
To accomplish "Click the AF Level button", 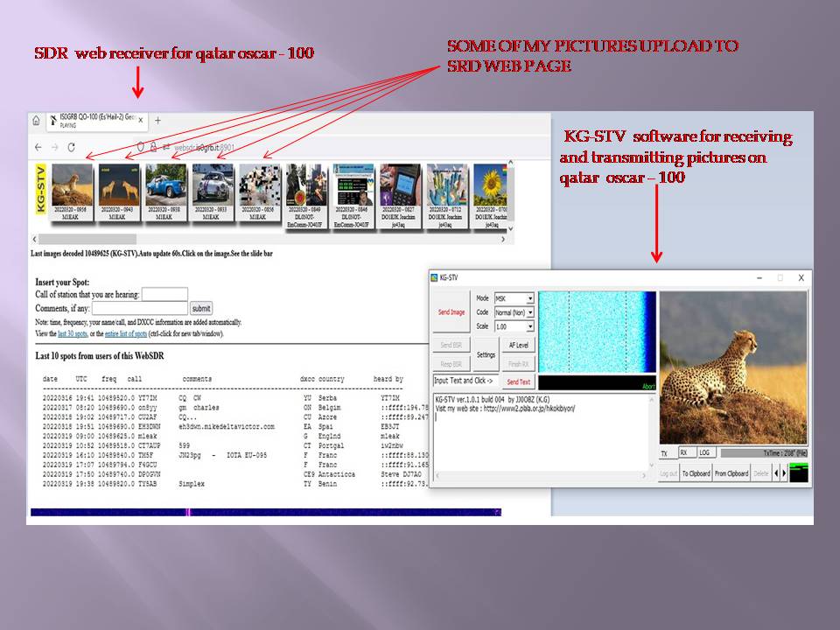I will [x=519, y=345].
